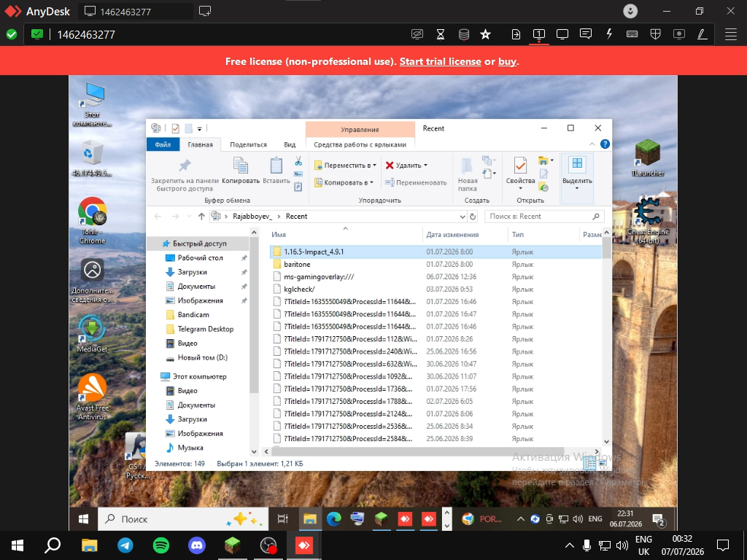
Task: Click quick access toolbar properties checkmark icon
Action: click(x=175, y=128)
